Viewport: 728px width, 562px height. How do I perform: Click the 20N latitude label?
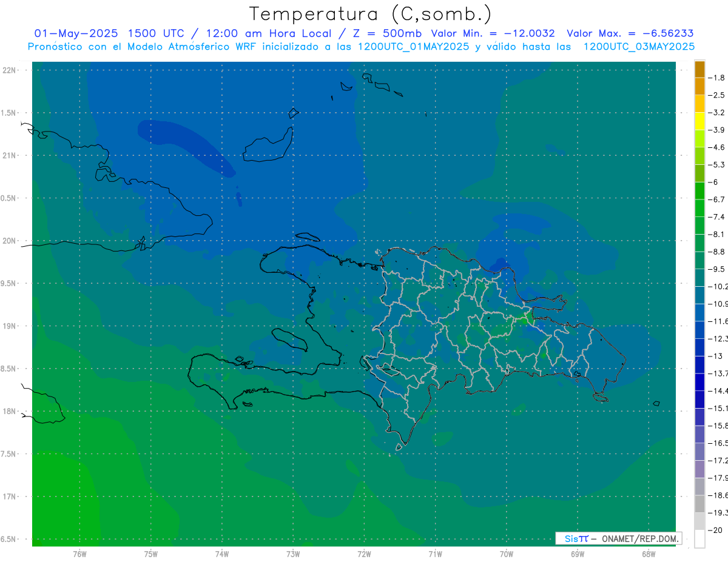(8, 241)
